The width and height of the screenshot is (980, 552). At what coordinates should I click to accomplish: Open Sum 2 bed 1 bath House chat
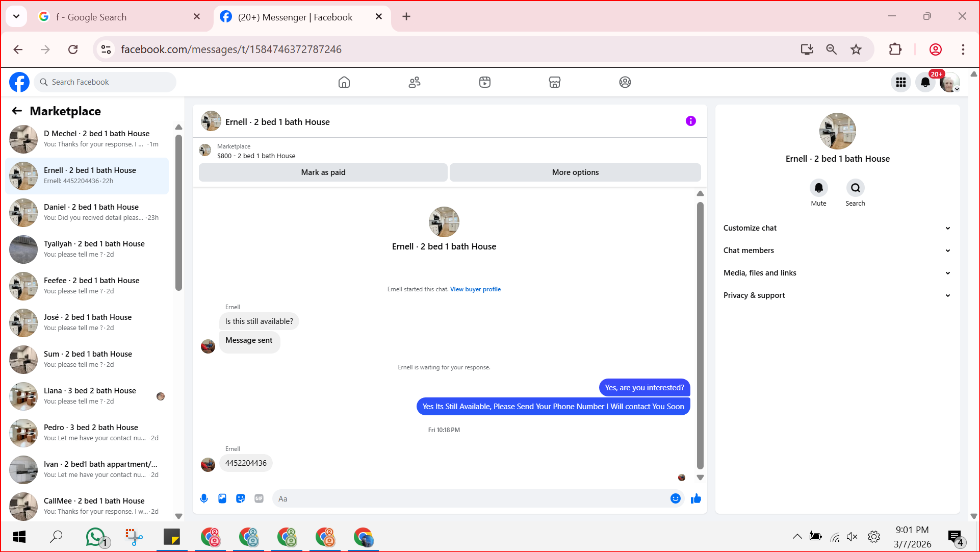point(87,359)
